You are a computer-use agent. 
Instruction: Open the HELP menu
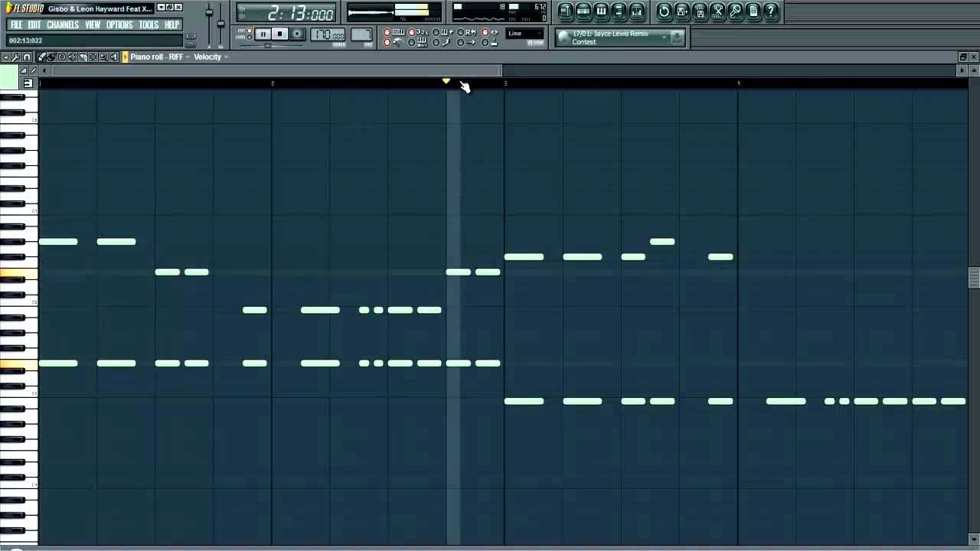[x=171, y=24]
